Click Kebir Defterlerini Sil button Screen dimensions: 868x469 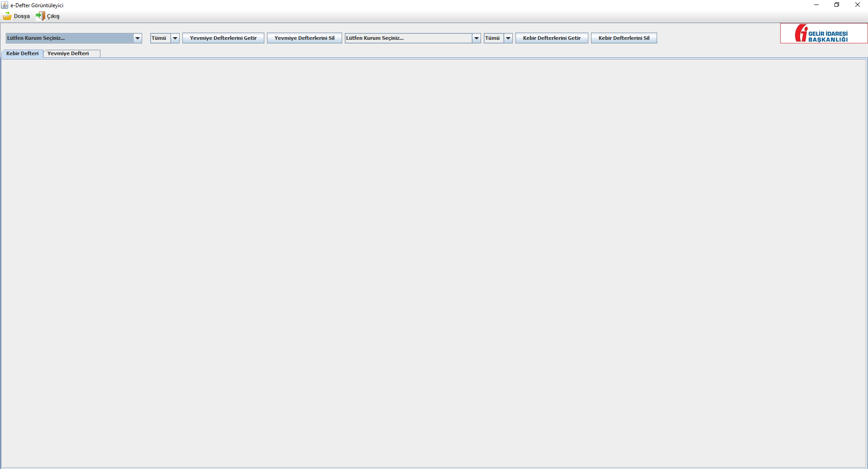[623, 38]
